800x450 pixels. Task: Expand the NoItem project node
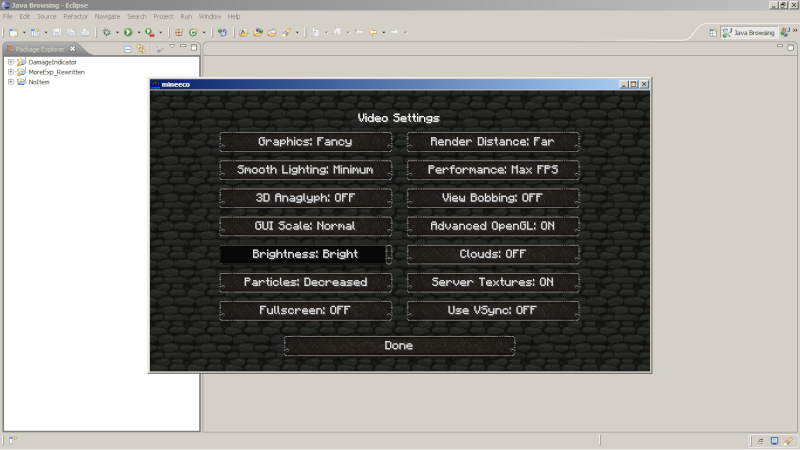click(11, 82)
